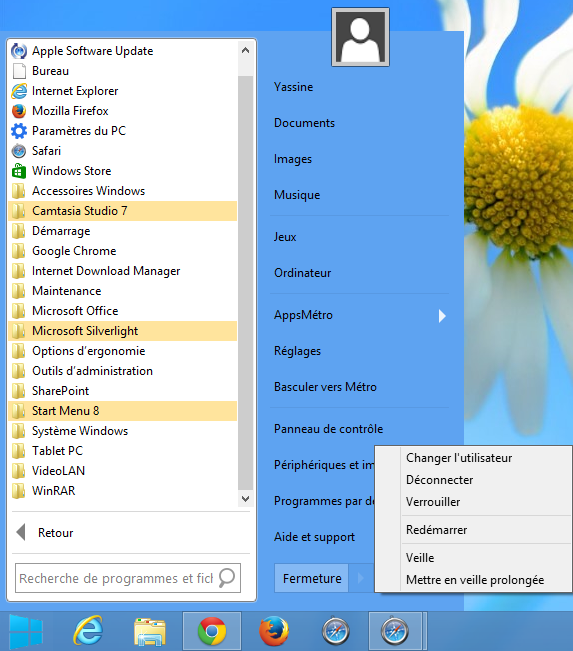Open Apple Software Update icon
The image size is (573, 651).
click(x=19, y=51)
